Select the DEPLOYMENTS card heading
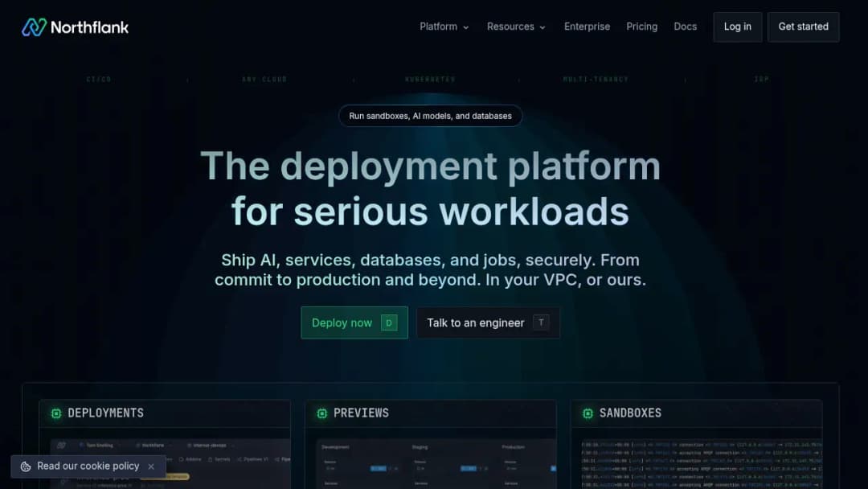The width and height of the screenshot is (868, 489). 105,413
